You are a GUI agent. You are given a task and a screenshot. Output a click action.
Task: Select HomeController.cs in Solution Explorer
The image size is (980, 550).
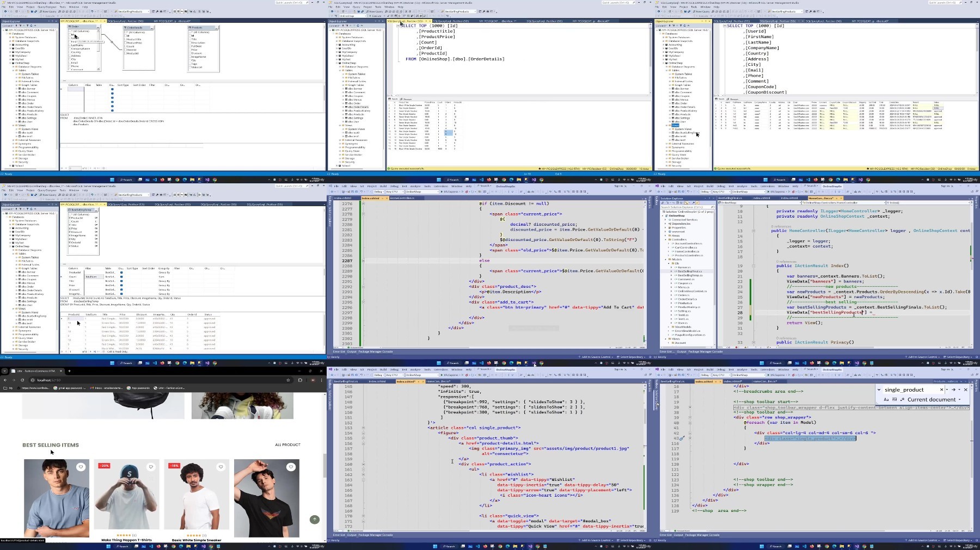pos(687,251)
